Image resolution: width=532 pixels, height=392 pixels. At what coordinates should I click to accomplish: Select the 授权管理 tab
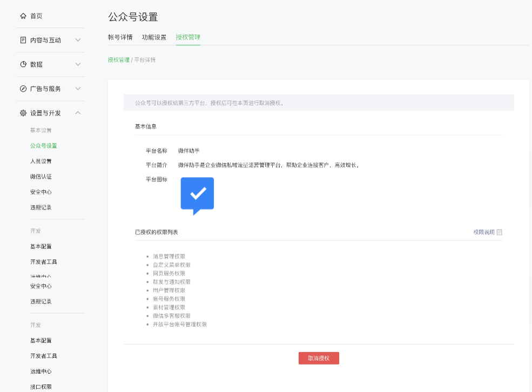pos(188,37)
